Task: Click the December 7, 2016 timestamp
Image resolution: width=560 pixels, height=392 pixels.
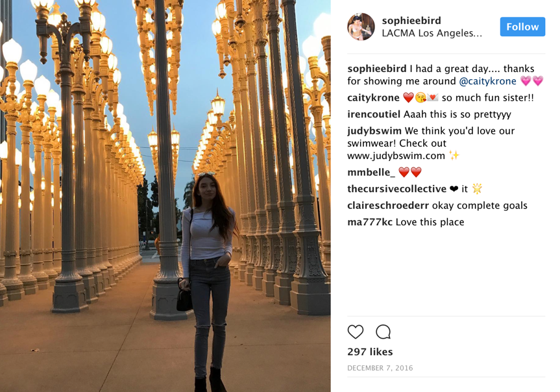Action: click(x=380, y=368)
